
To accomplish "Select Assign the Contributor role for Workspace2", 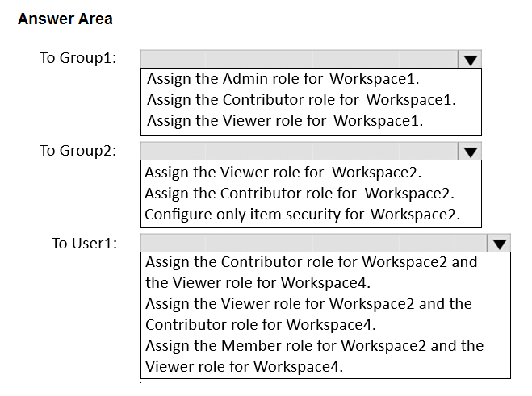I will coord(300,194).
